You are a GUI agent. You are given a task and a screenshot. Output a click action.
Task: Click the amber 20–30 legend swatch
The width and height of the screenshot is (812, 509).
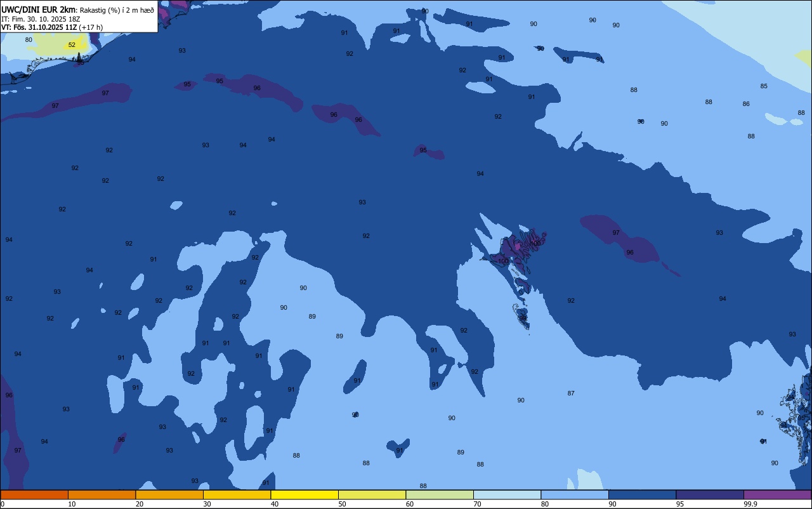tap(169, 494)
